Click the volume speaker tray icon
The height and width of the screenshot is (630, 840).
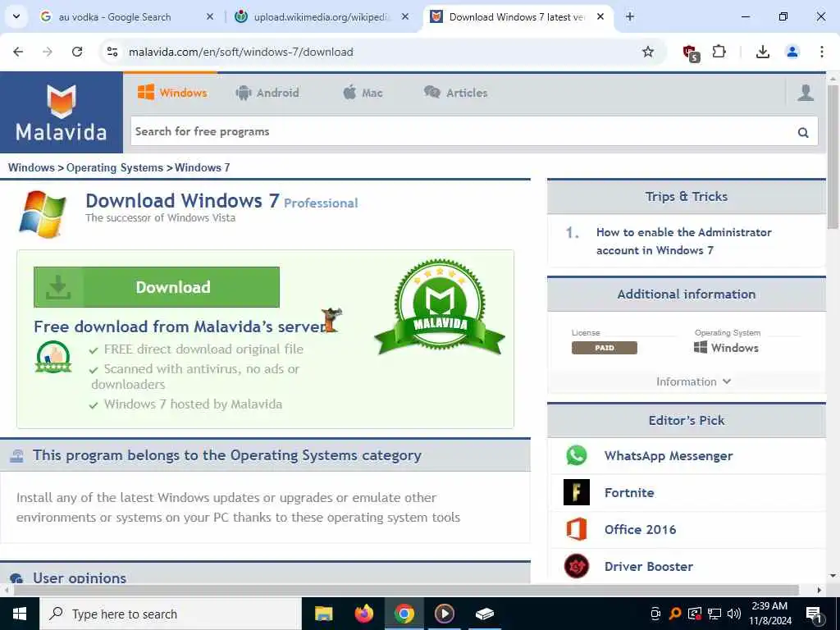click(733, 614)
